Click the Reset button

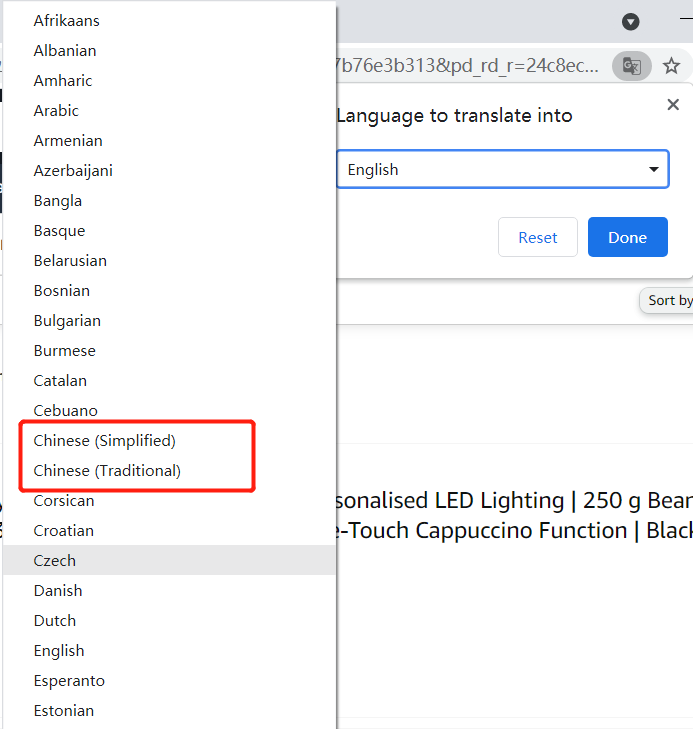pyautogui.click(x=538, y=237)
